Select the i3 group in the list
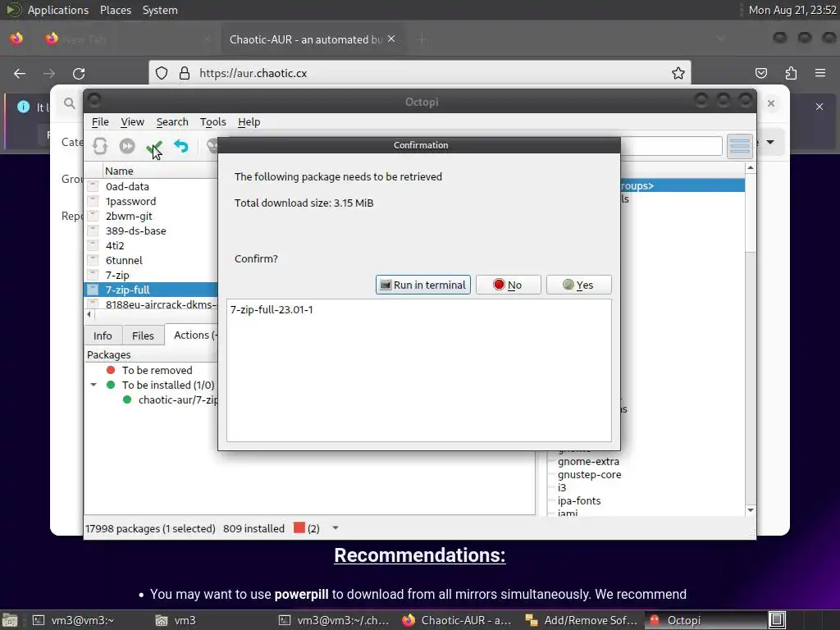 point(561,487)
